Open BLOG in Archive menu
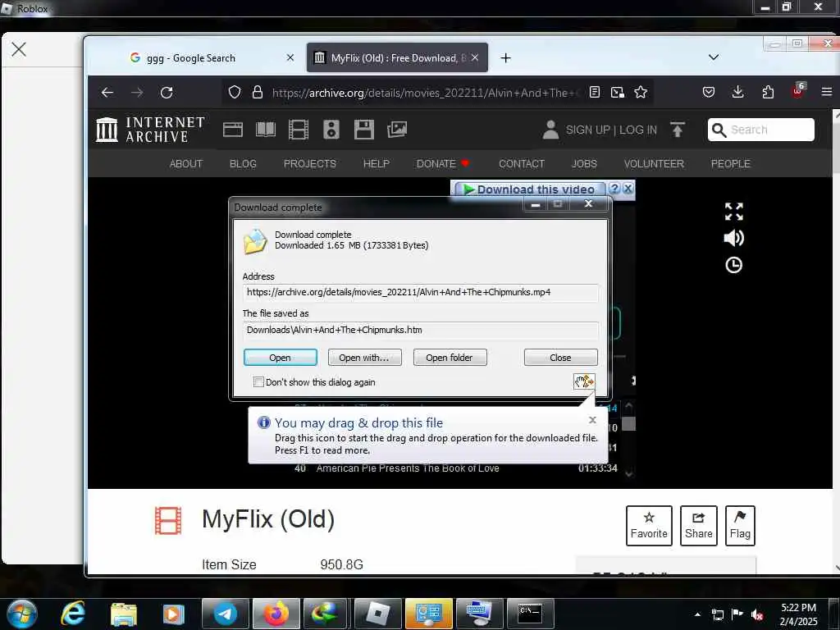This screenshot has width=840, height=630. (243, 164)
